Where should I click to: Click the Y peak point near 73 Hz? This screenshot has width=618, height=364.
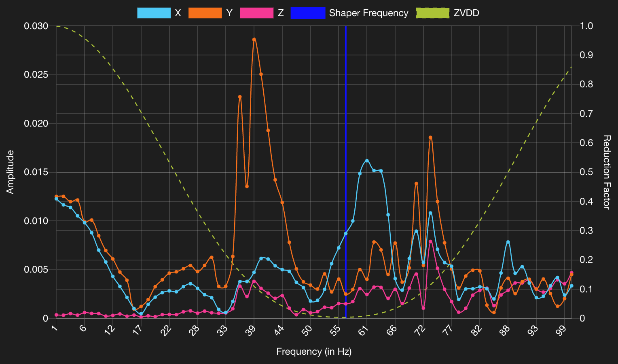coord(430,138)
